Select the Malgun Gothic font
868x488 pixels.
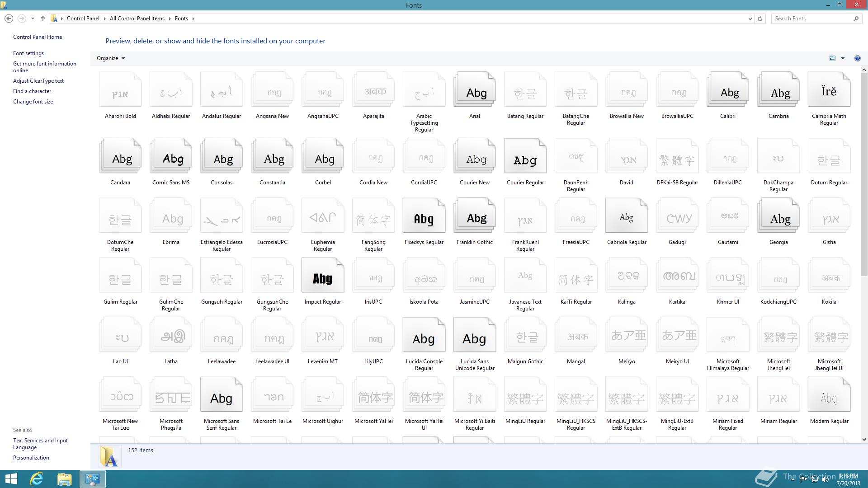pos(525,335)
